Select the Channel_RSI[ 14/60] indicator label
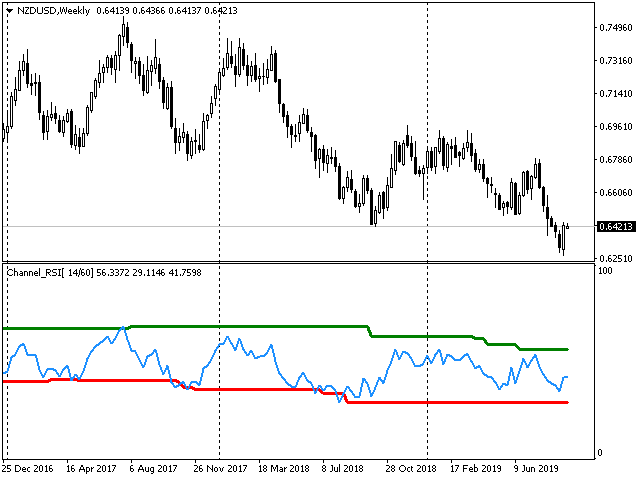This screenshot has width=640, height=480. (50, 273)
